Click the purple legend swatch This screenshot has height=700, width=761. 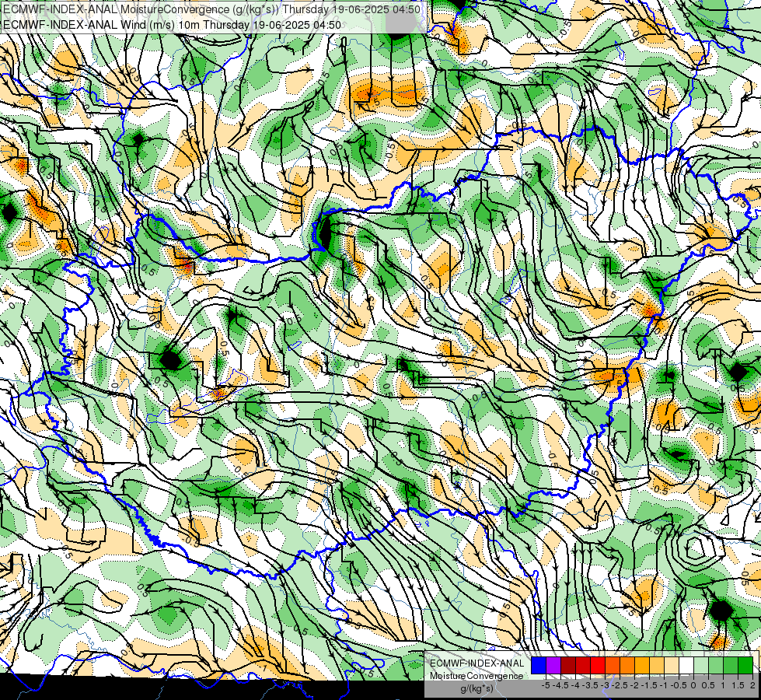tap(553, 665)
